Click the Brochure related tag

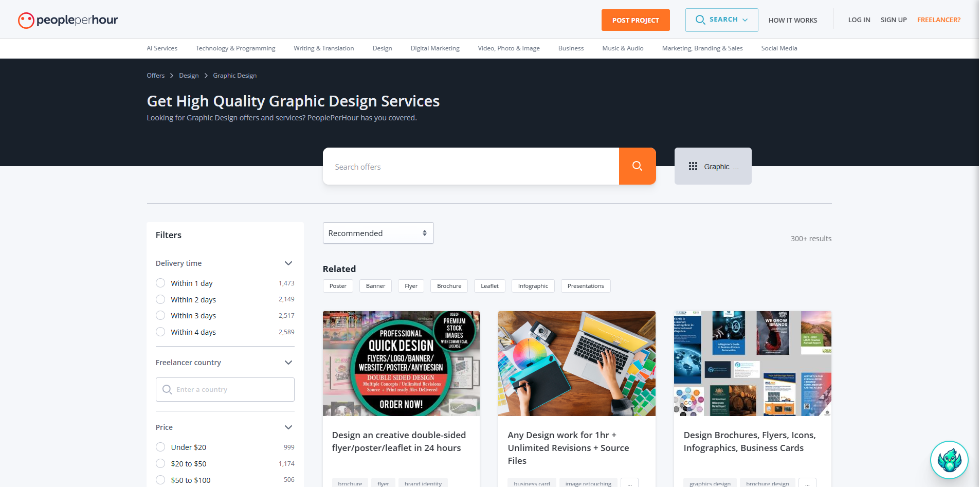tap(449, 286)
